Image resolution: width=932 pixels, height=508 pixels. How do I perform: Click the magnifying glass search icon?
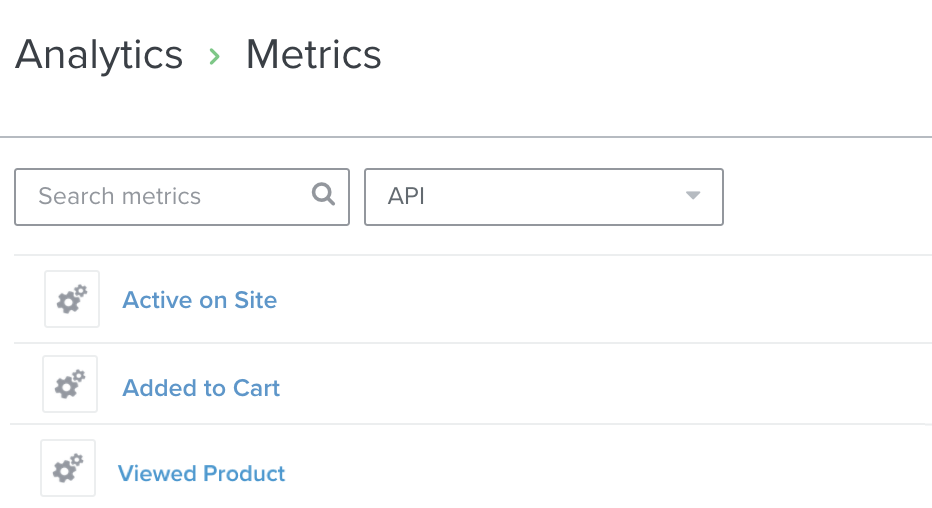pos(323,195)
